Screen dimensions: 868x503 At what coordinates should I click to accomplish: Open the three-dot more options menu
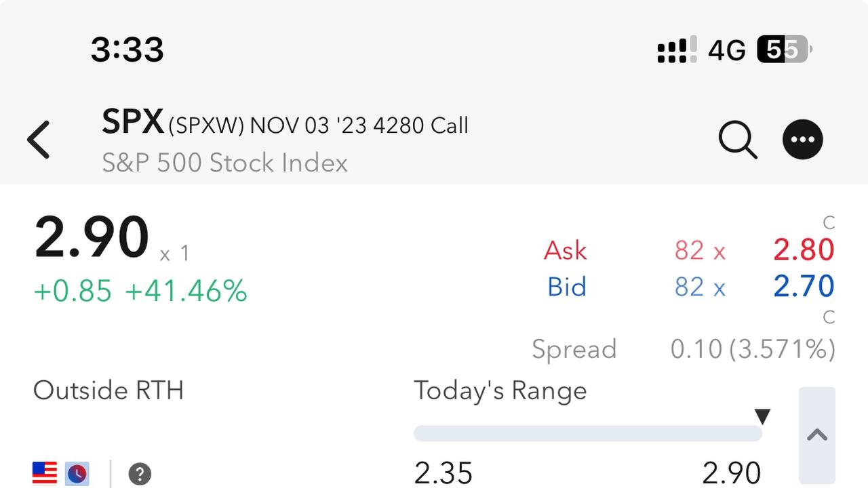click(x=803, y=140)
